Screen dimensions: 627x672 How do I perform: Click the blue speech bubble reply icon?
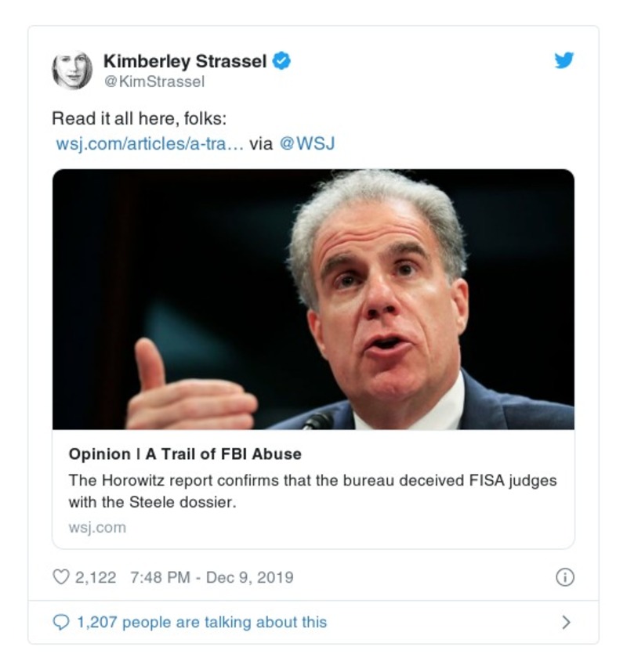60,623
